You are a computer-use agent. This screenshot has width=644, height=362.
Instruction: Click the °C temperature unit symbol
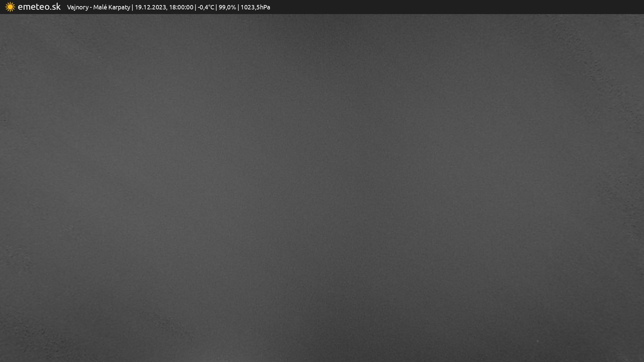click(x=211, y=7)
